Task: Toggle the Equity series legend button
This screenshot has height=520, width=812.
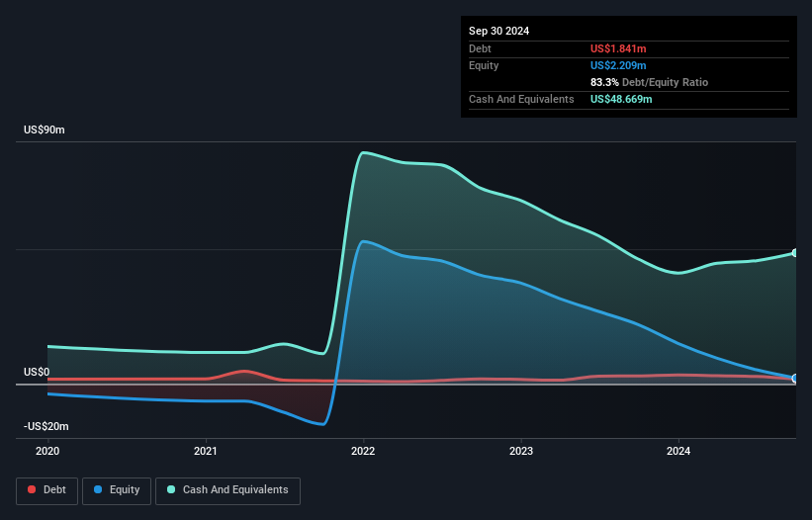Action: pyautogui.click(x=117, y=490)
